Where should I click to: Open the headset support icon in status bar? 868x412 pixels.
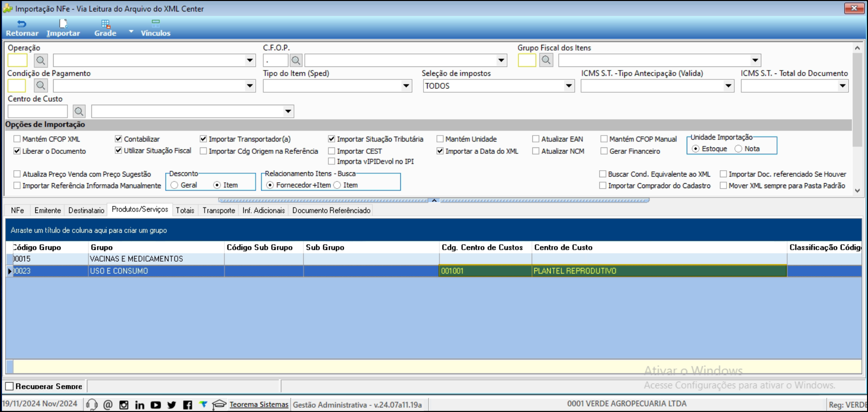[x=91, y=405]
